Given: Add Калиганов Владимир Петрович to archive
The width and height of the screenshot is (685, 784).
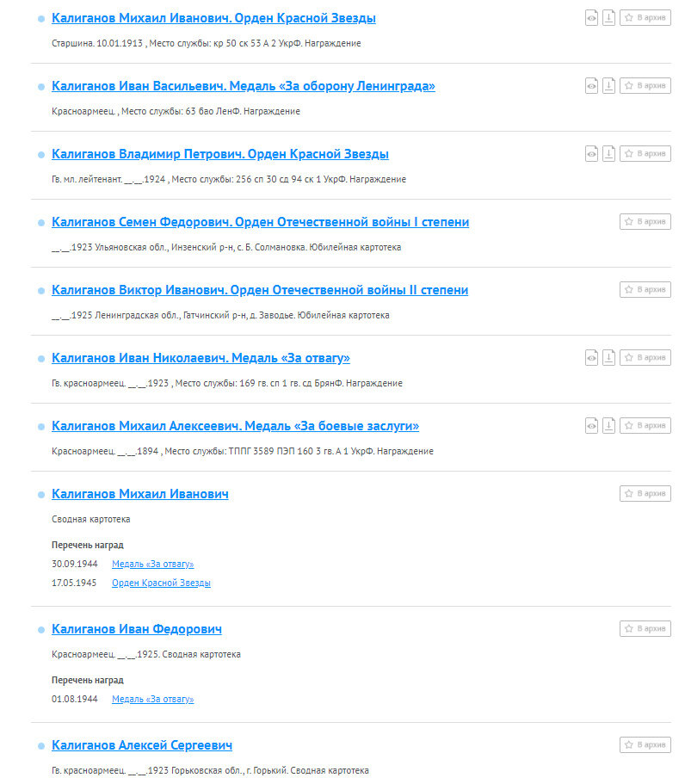Looking at the screenshot, I should point(645,153).
